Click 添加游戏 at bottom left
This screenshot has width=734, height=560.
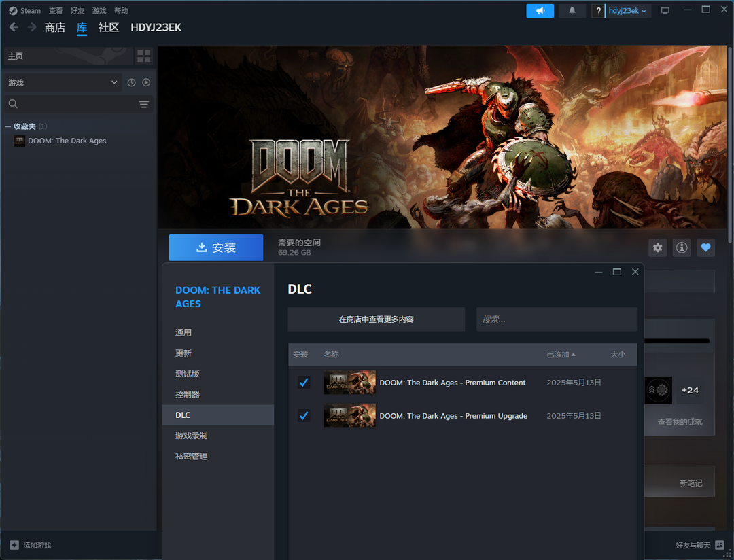coord(37,545)
